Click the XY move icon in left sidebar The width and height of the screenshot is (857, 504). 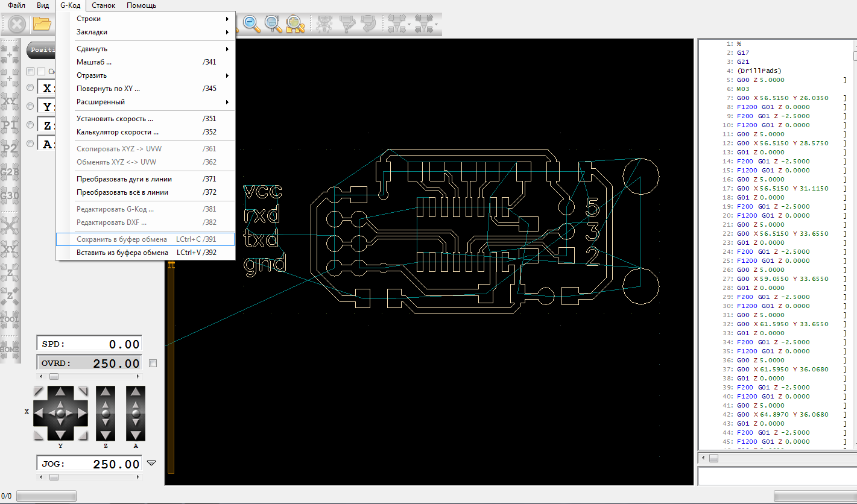tap(10, 101)
